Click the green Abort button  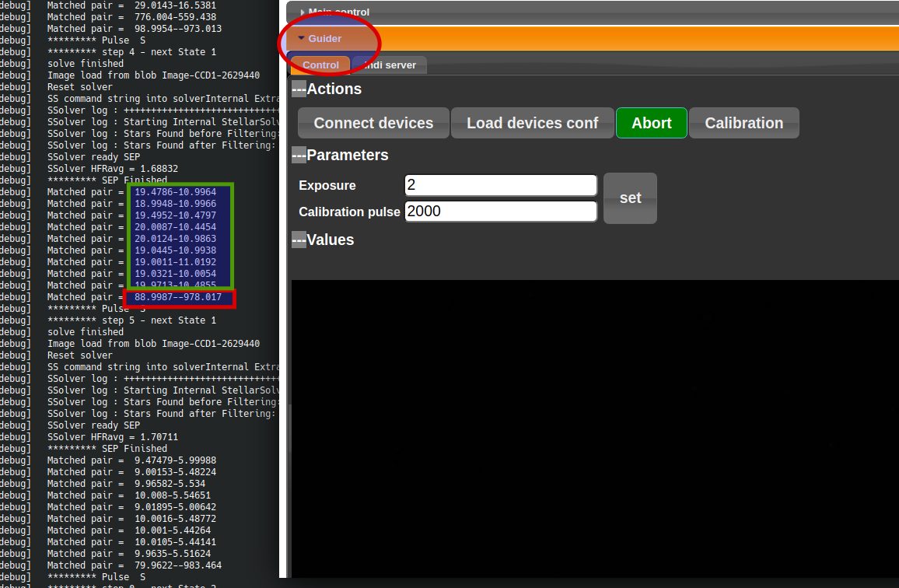click(x=652, y=123)
